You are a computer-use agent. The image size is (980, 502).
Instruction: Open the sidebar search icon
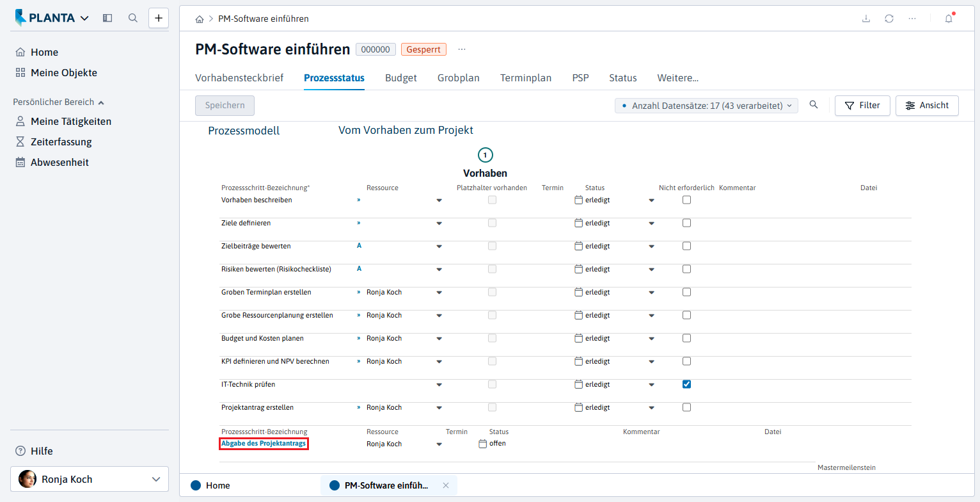click(x=133, y=18)
